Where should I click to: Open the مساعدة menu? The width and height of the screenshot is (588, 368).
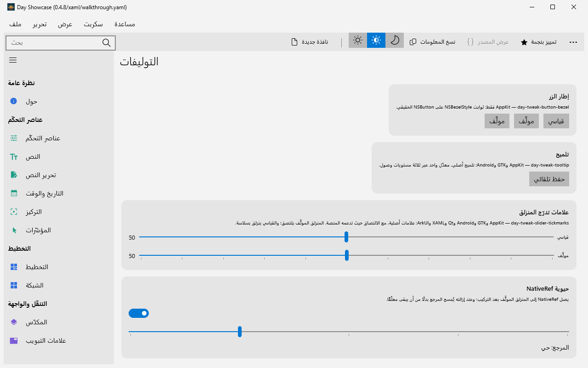(x=124, y=24)
